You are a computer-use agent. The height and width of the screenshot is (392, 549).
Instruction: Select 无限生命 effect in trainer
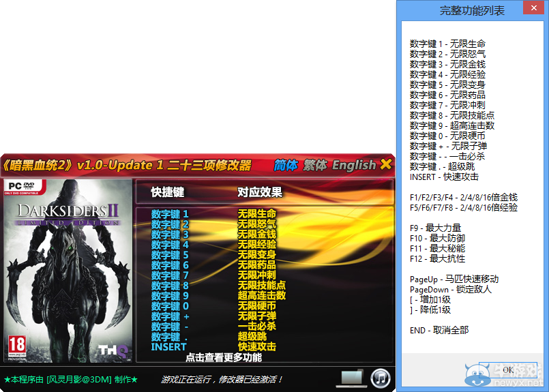(x=257, y=213)
